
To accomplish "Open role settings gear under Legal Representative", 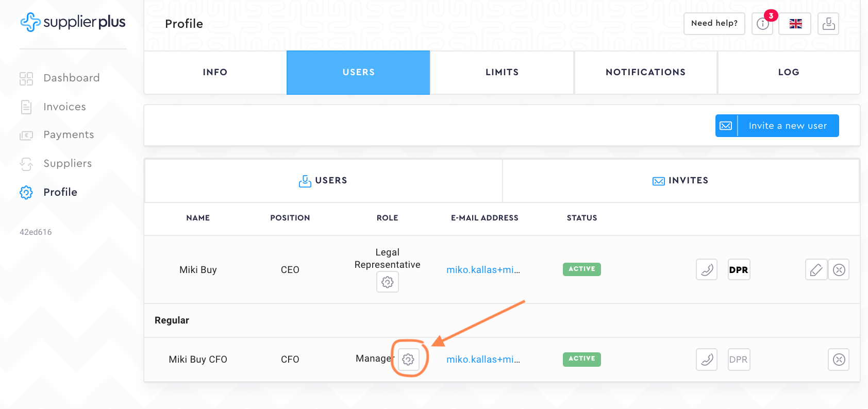I will [388, 282].
